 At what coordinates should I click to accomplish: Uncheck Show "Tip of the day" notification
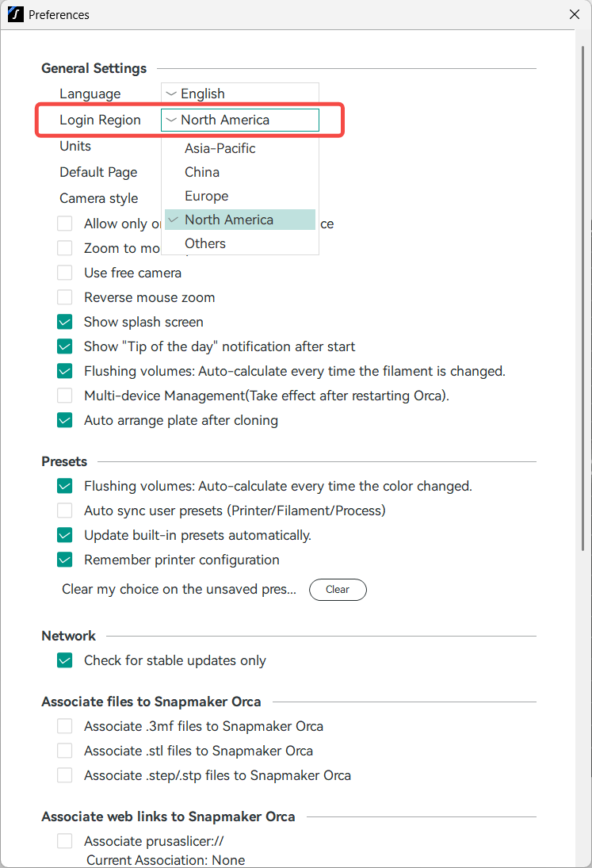(x=65, y=346)
